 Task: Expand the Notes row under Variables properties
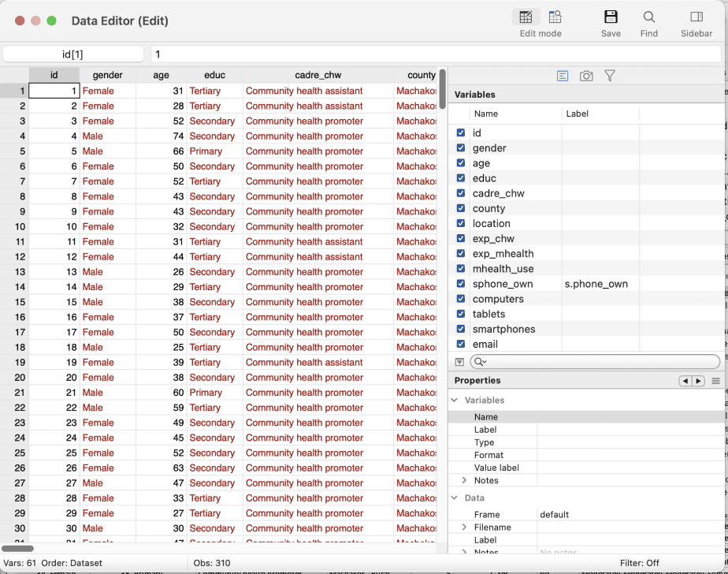tap(464, 481)
